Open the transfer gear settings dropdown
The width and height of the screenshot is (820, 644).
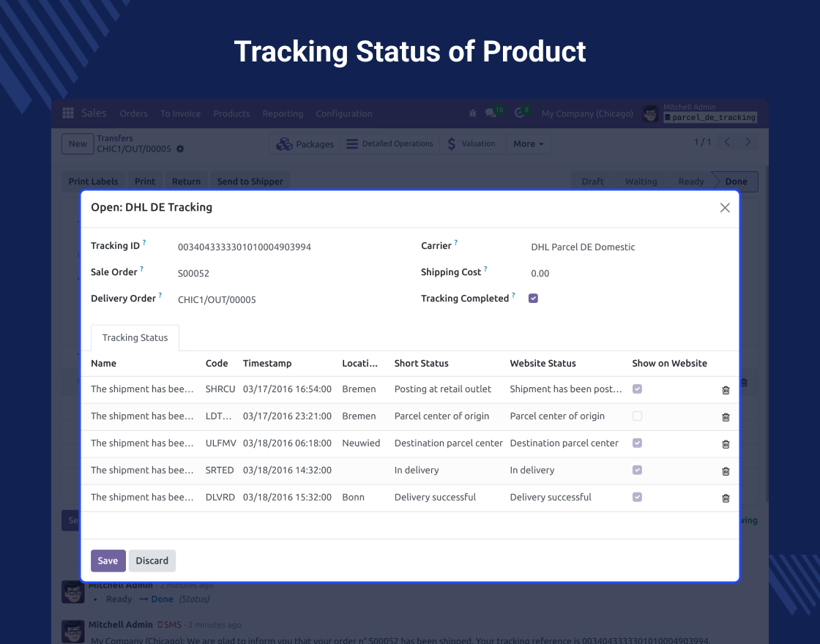pos(180,149)
